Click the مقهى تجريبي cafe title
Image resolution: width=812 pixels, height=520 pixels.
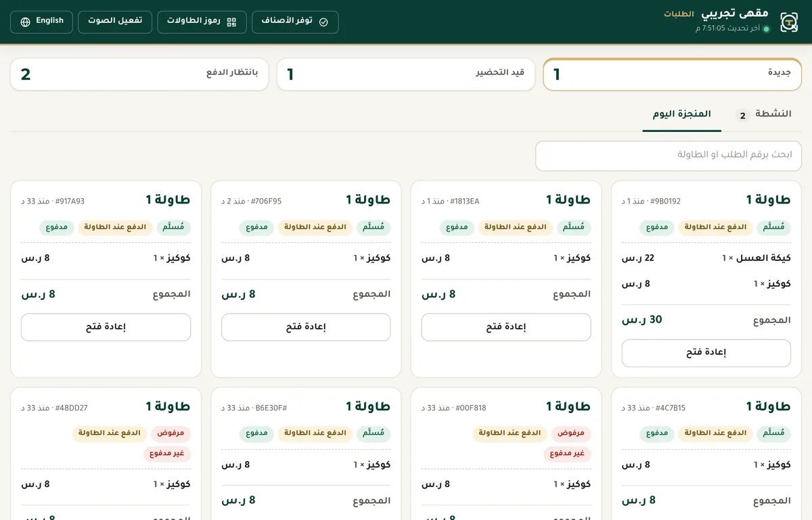(734, 14)
